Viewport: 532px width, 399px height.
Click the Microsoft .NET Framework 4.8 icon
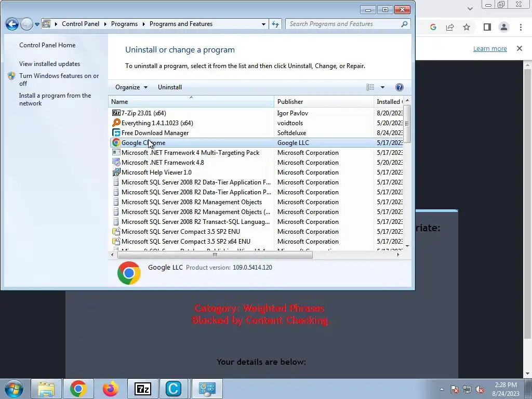pyautogui.click(x=116, y=162)
